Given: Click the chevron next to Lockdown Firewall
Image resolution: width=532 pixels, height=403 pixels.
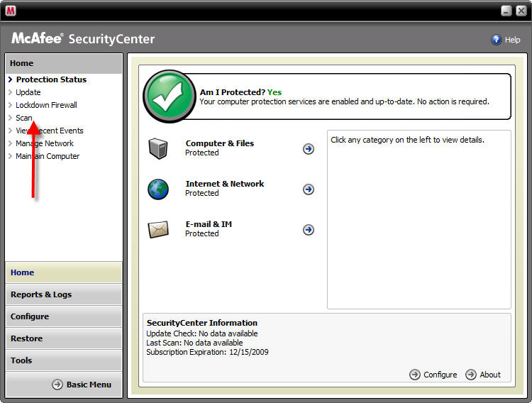Looking at the screenshot, I should point(10,105).
